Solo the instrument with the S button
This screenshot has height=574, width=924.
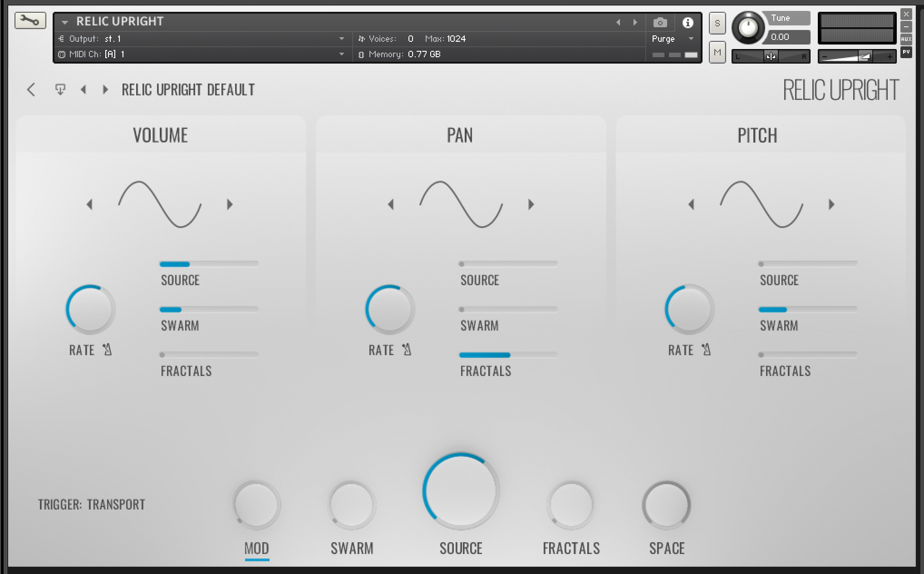717,23
